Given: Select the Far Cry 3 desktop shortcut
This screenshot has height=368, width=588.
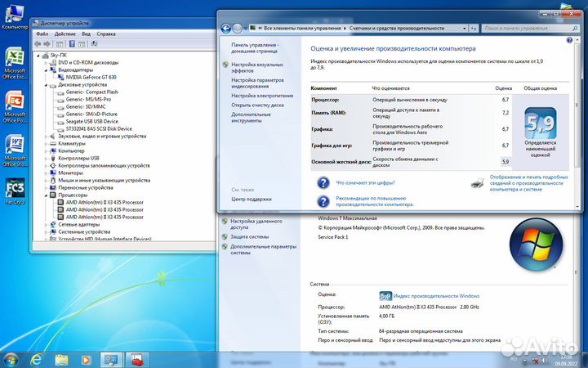Looking at the screenshot, I should click(15, 191).
